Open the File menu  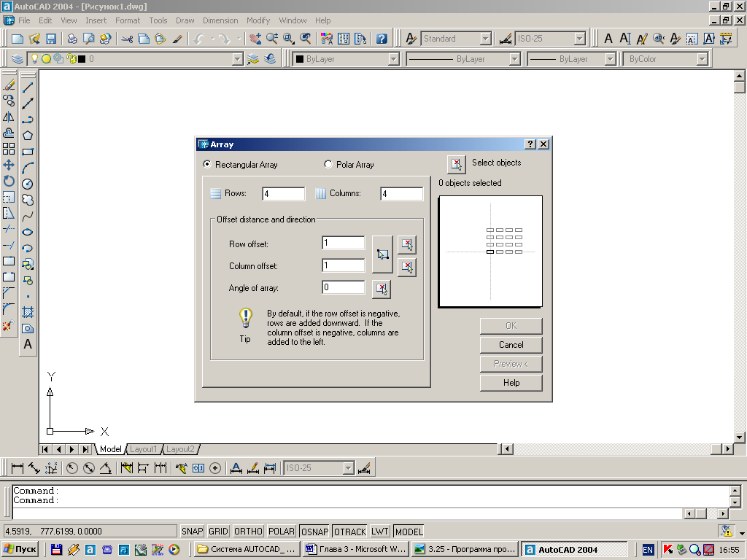click(x=24, y=20)
